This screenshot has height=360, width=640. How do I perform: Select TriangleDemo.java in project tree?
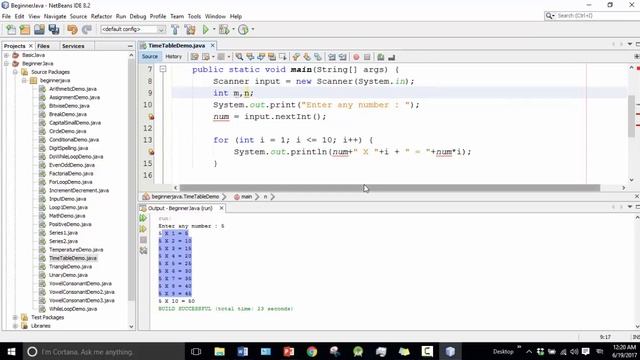(x=70, y=267)
